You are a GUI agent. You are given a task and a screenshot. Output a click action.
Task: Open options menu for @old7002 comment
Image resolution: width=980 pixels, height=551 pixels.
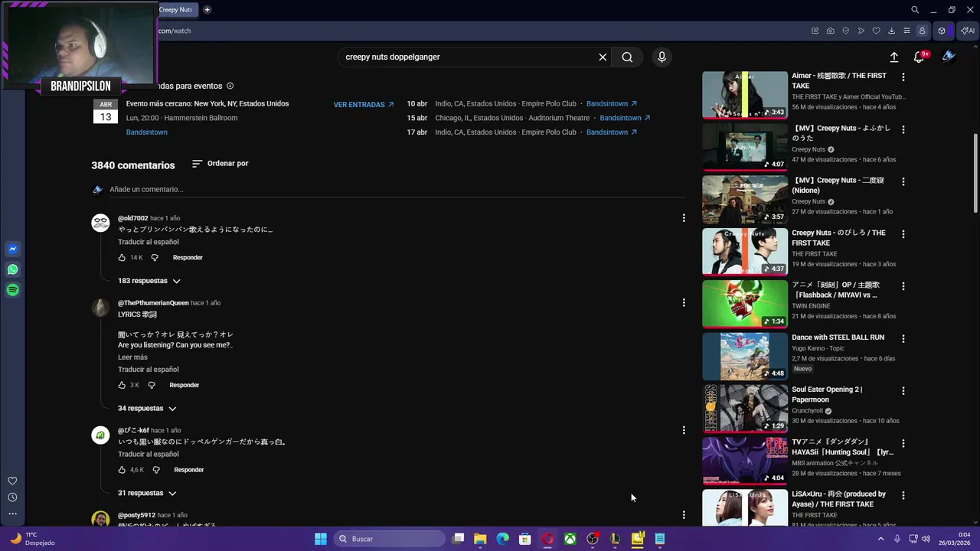(684, 218)
